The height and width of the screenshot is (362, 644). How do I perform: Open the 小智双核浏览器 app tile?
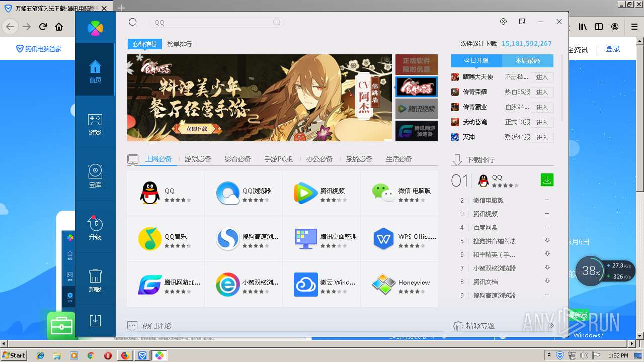(244, 285)
